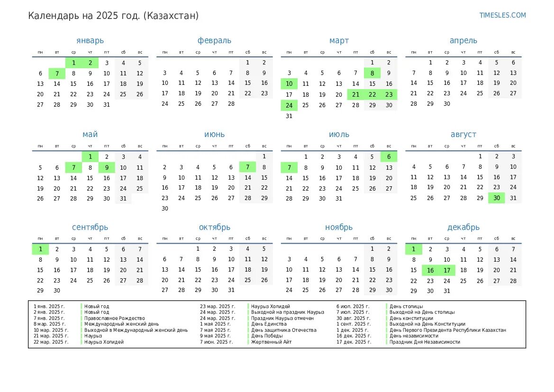
Task: Click highlighted August 30 date
Action: point(496,198)
